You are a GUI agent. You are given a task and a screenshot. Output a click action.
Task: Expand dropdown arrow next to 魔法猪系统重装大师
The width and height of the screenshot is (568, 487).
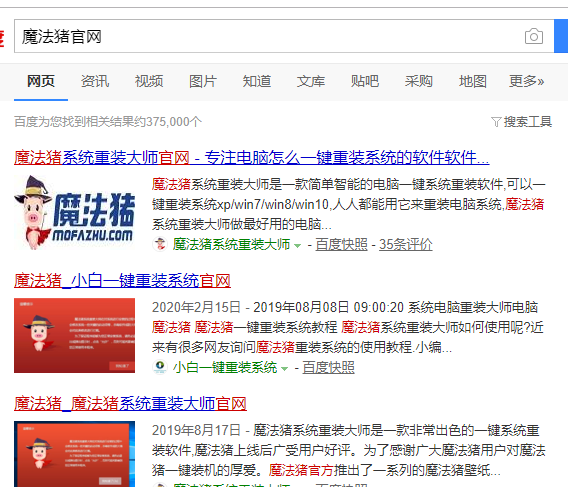point(297,246)
